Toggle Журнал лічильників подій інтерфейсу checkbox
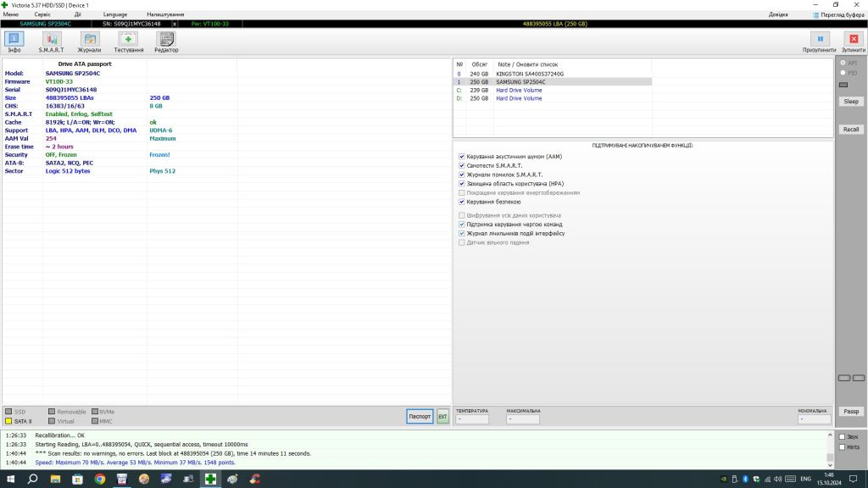The width and height of the screenshot is (868, 488). [462, 234]
